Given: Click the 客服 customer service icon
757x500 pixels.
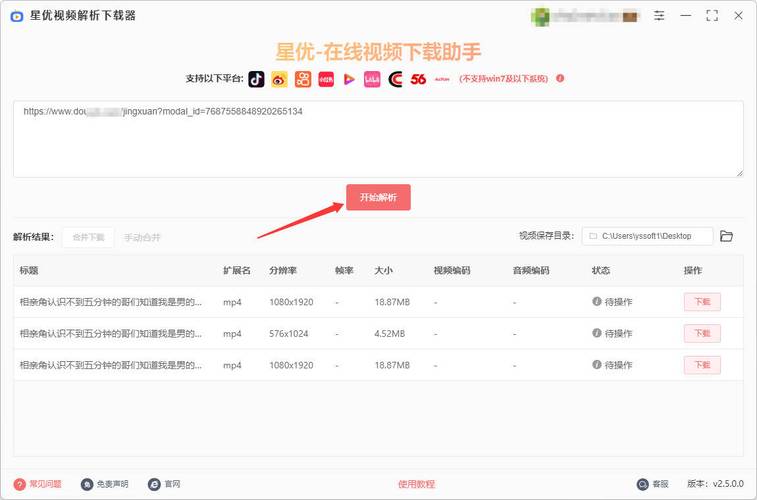Looking at the screenshot, I should pyautogui.click(x=643, y=484).
